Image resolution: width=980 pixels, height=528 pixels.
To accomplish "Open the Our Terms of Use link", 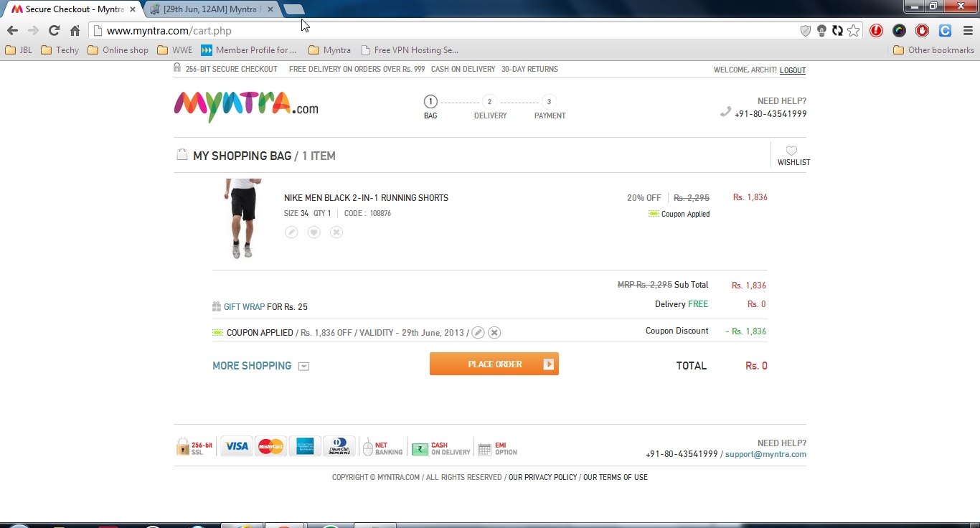I will tap(616, 477).
